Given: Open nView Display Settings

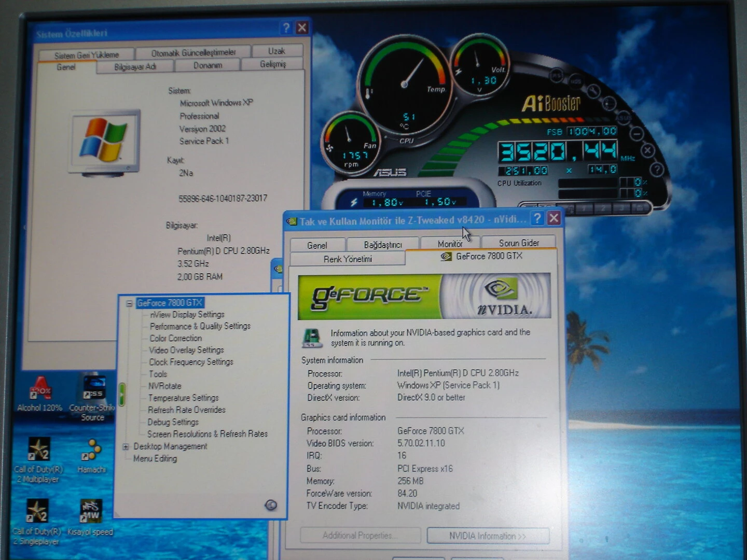Looking at the screenshot, I should tap(187, 315).
